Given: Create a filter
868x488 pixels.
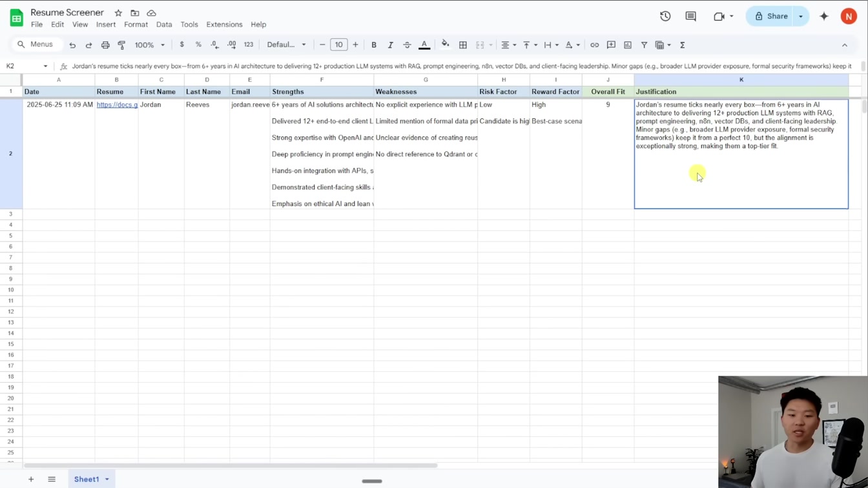Looking at the screenshot, I should point(644,45).
